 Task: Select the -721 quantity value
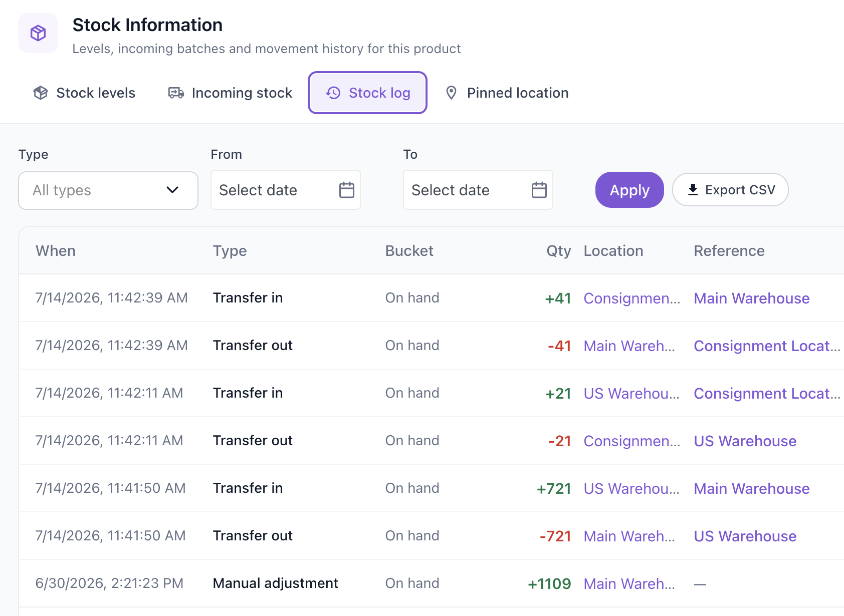tap(555, 536)
